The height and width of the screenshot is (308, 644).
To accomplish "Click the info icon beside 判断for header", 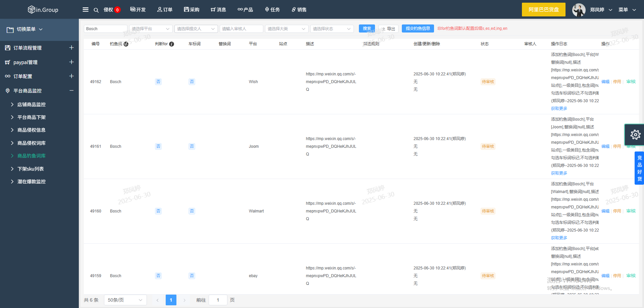I will [172, 44].
